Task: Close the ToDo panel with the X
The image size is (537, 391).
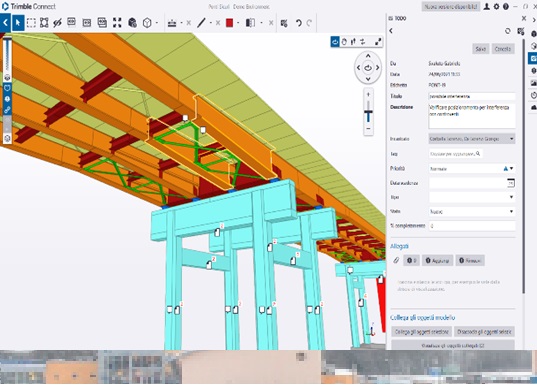Action: tap(524, 18)
